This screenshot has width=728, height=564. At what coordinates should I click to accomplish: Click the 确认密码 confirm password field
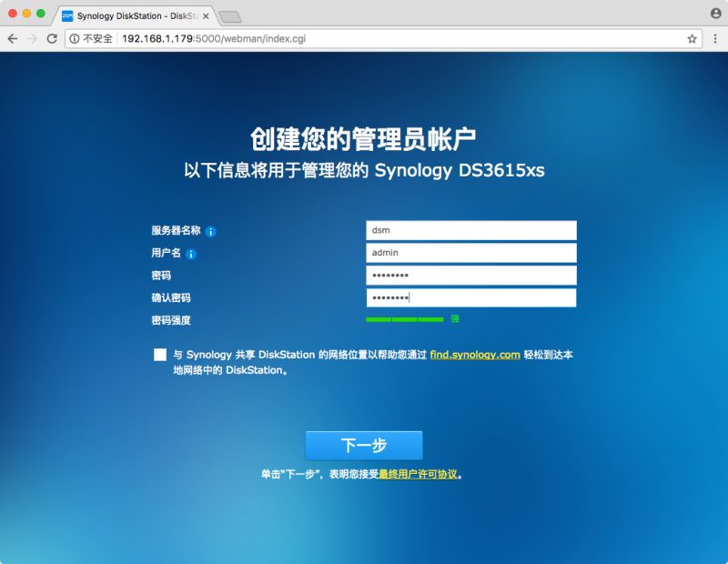[x=471, y=297]
